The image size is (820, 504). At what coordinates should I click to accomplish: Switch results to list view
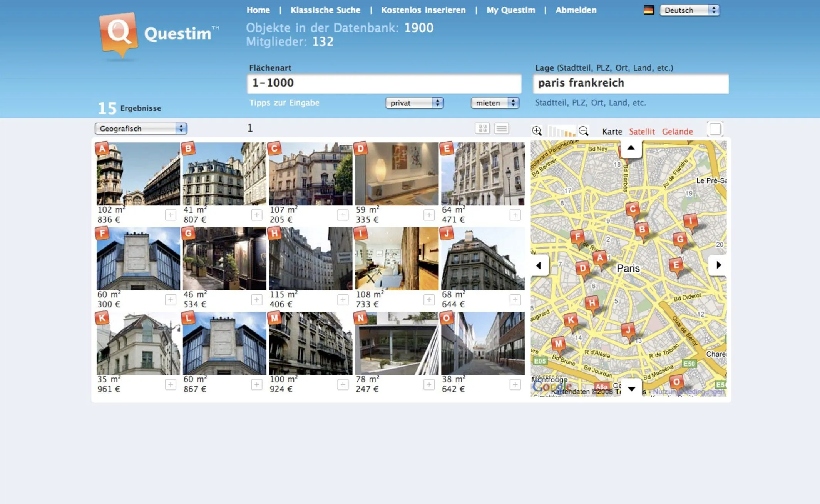click(501, 128)
